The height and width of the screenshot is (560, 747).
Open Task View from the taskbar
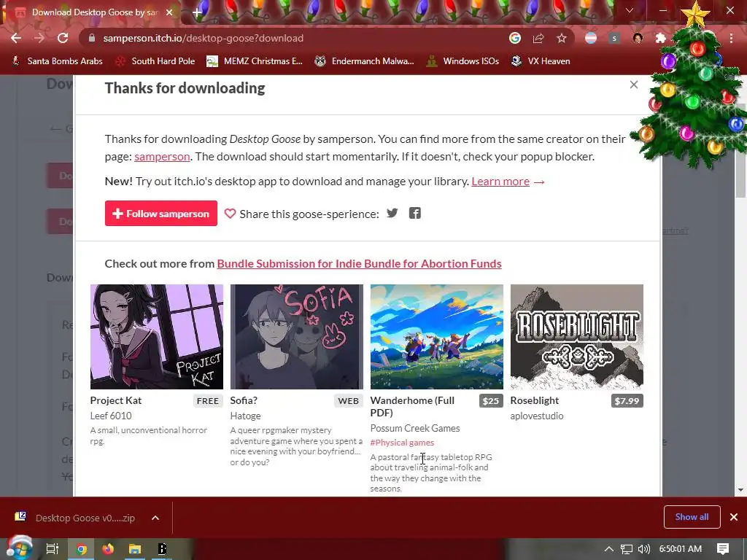pos(53,549)
